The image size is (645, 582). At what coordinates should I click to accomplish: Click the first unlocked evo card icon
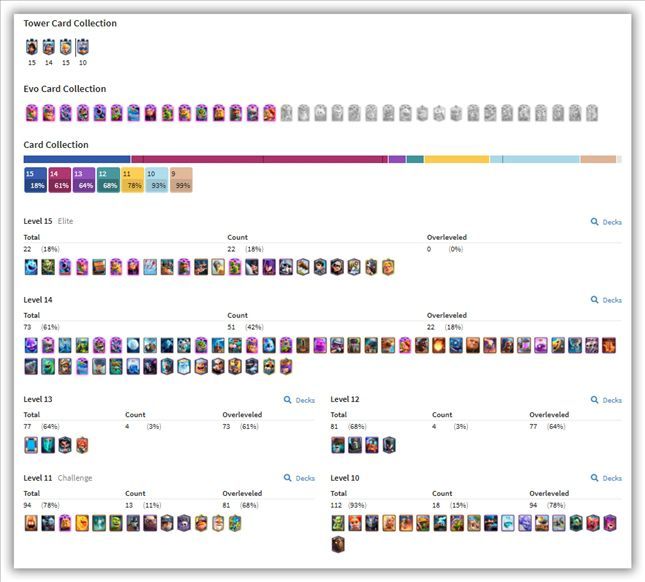coord(32,113)
